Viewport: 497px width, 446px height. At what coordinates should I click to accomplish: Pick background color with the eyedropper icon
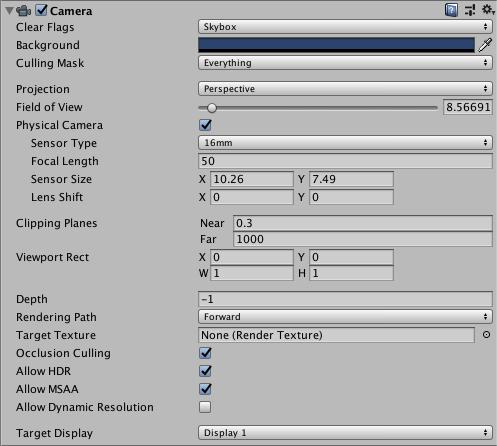485,45
